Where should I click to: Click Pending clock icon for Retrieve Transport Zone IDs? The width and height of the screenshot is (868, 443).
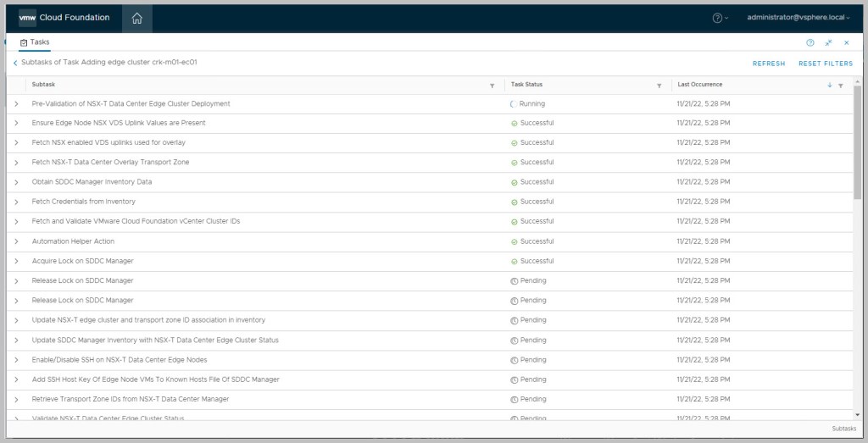pyautogui.click(x=514, y=399)
